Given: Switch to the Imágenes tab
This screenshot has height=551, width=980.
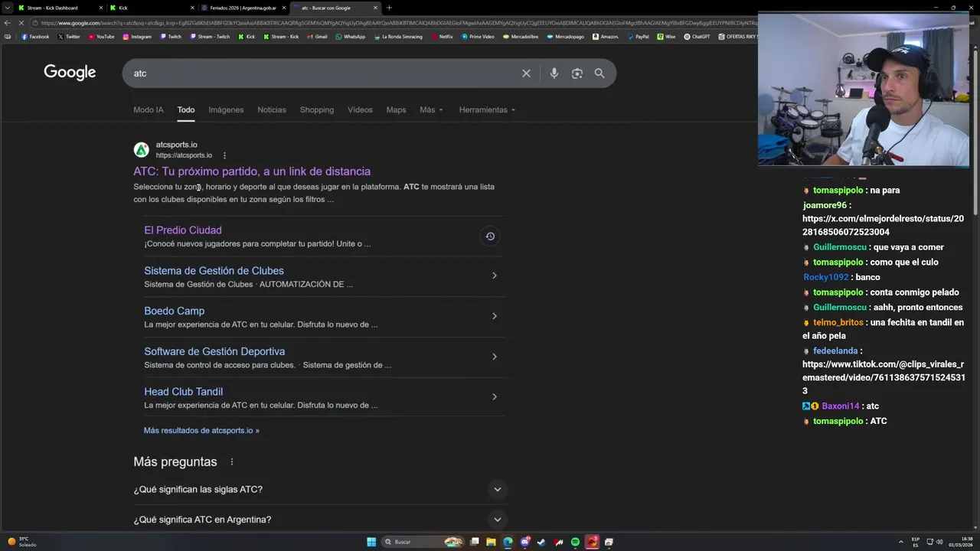Looking at the screenshot, I should click(x=226, y=109).
